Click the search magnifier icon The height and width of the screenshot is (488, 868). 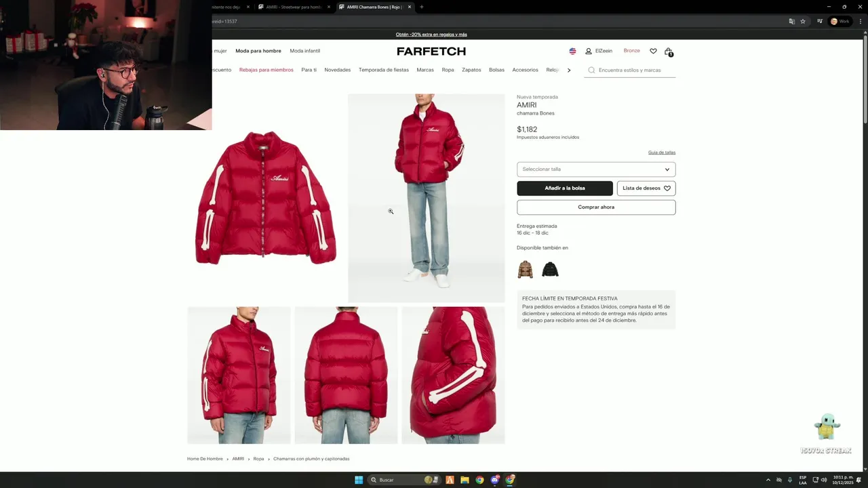click(591, 70)
